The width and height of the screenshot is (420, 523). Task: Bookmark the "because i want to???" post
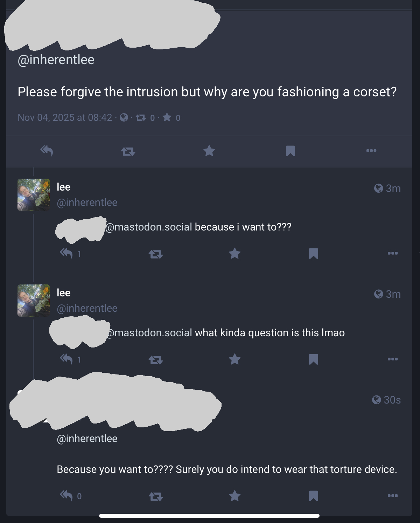click(x=314, y=254)
